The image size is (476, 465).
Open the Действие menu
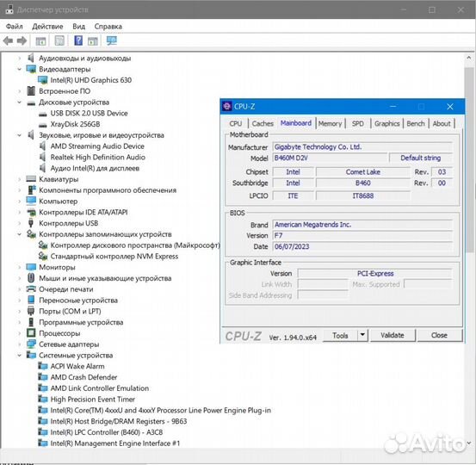[x=47, y=27]
